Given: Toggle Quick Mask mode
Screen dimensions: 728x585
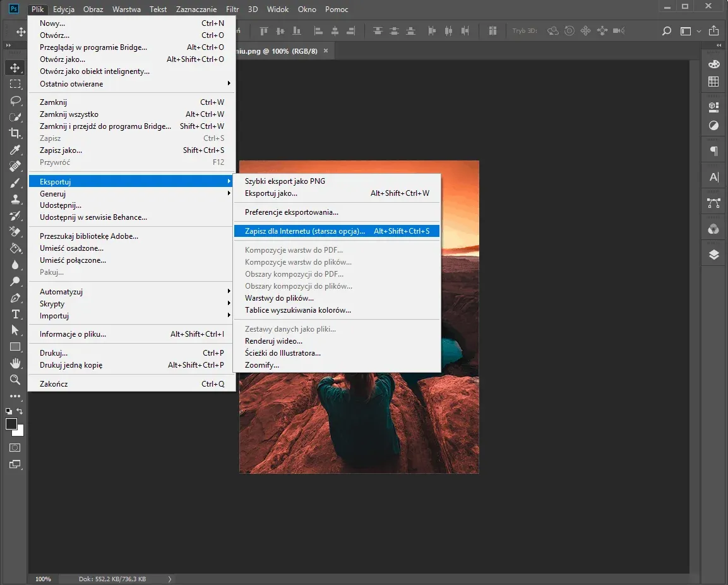Looking at the screenshot, I should pyautogui.click(x=14, y=448).
